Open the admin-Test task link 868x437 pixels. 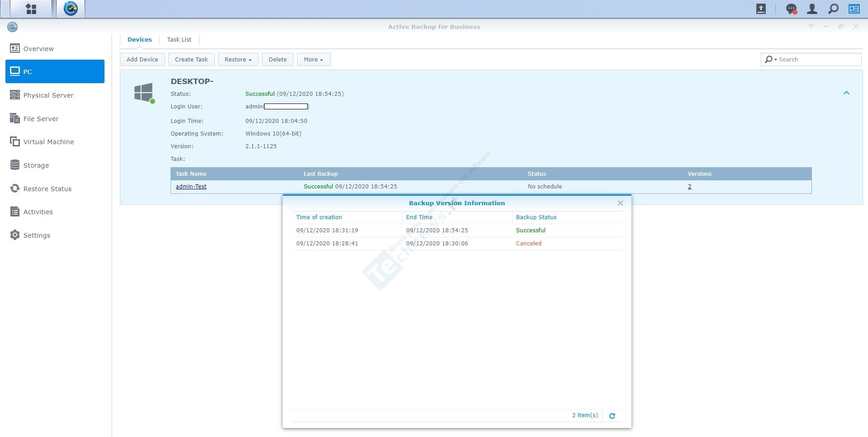tap(191, 186)
